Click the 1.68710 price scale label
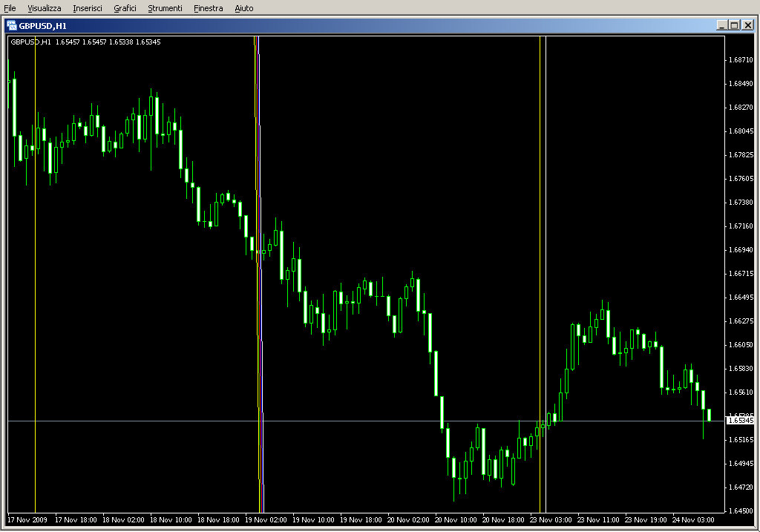This screenshot has height=532, width=760. [741, 60]
